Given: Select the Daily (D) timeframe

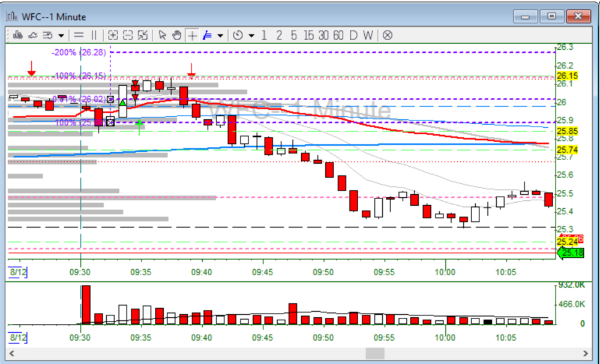Looking at the screenshot, I should [x=353, y=35].
